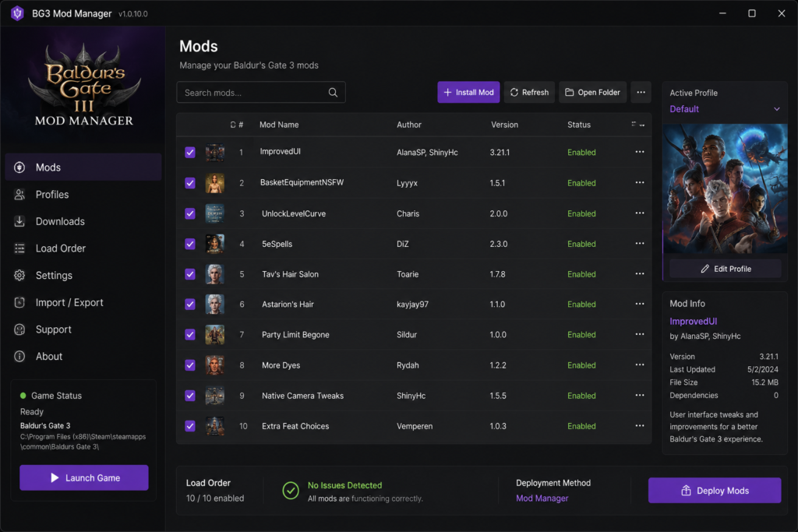This screenshot has width=798, height=532.
Task: Disable Tav's Hair Salon checkbox
Action: (190, 274)
